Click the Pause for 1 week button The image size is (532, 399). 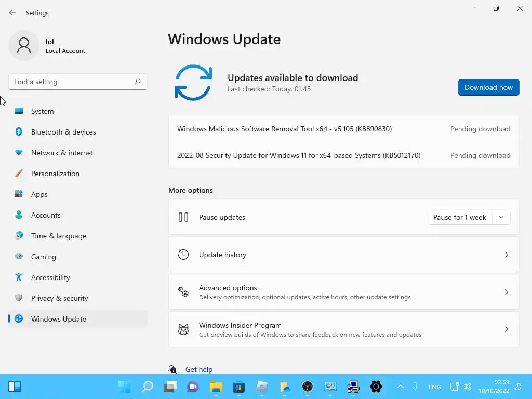(460, 217)
